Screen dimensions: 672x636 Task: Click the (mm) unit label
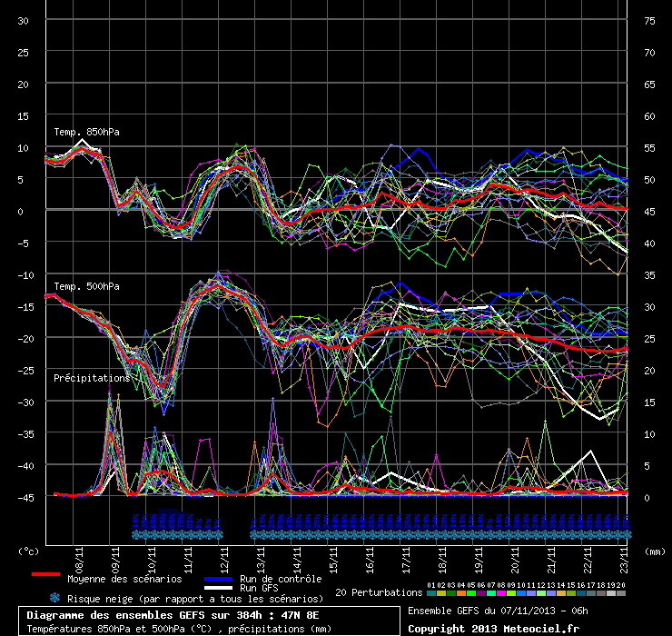pos(652,551)
